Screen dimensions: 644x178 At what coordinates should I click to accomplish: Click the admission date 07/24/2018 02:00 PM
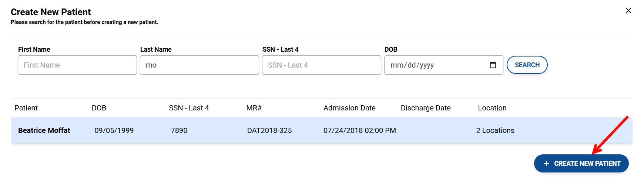pos(359,130)
